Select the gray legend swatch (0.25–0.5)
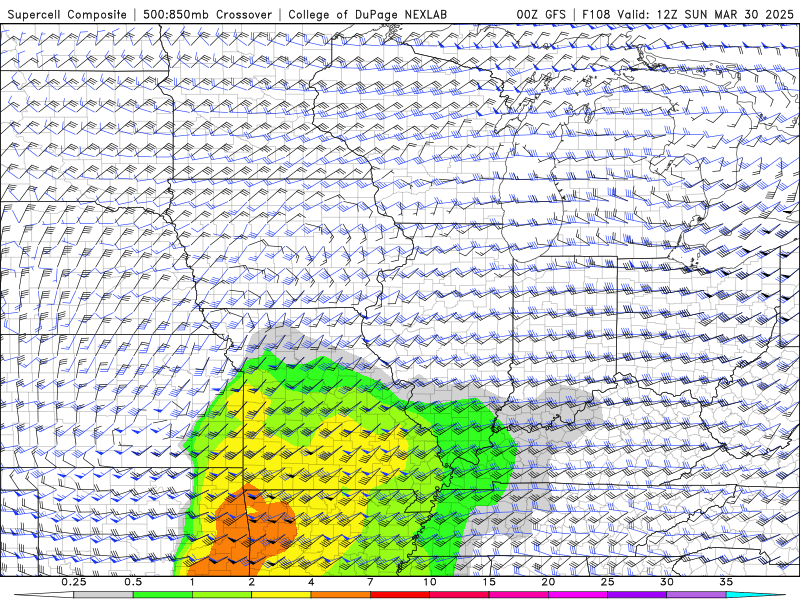The width and height of the screenshot is (800, 600). [104, 595]
